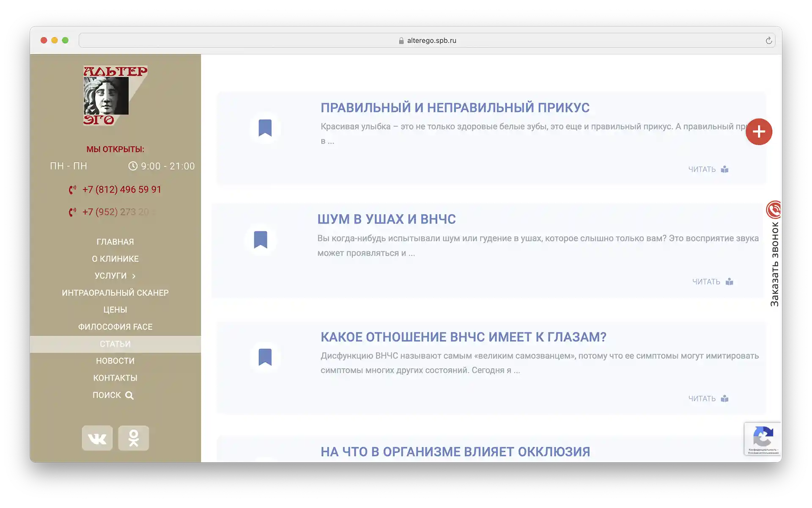The height and width of the screenshot is (508, 812).
Task: Click bookmark icon of ШУМ В УШАХ И ВНЧС
Action: coord(261,240)
